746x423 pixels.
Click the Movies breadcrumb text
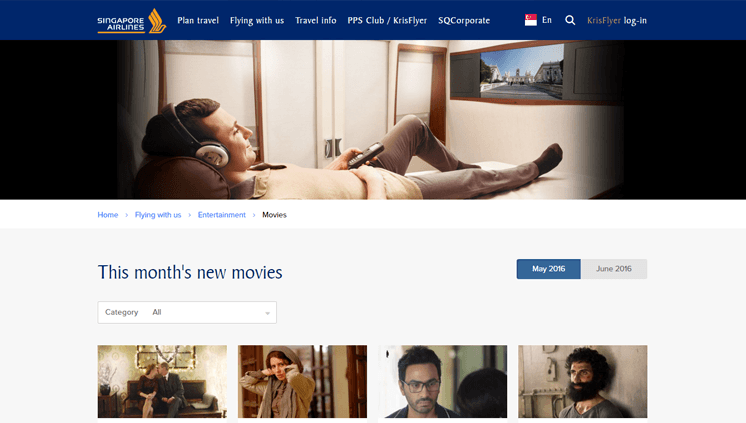point(275,215)
